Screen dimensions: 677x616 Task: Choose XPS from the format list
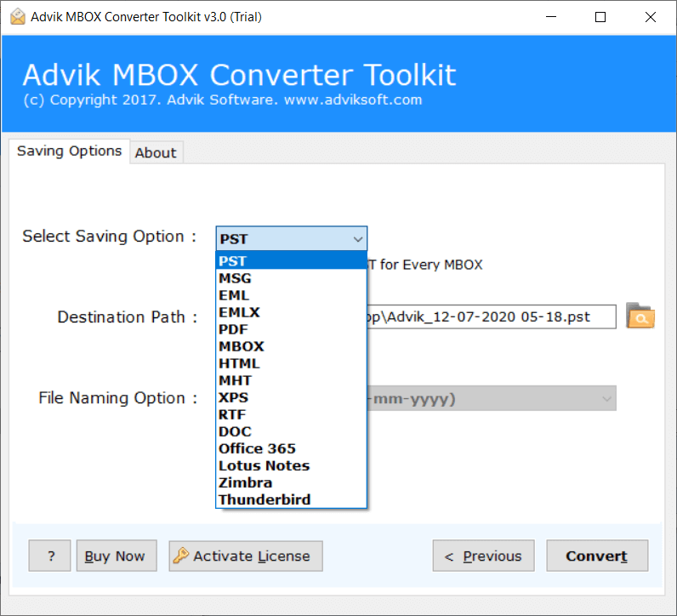coord(292,397)
